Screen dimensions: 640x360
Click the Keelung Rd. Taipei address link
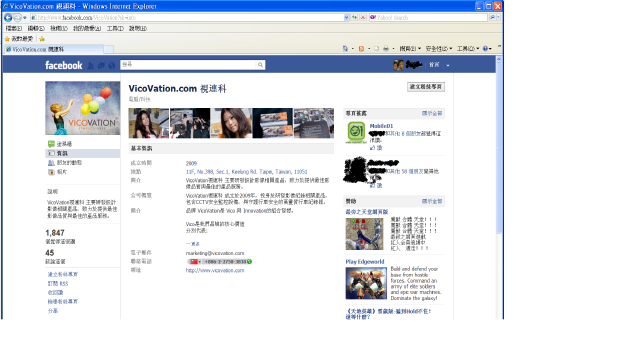click(x=247, y=172)
